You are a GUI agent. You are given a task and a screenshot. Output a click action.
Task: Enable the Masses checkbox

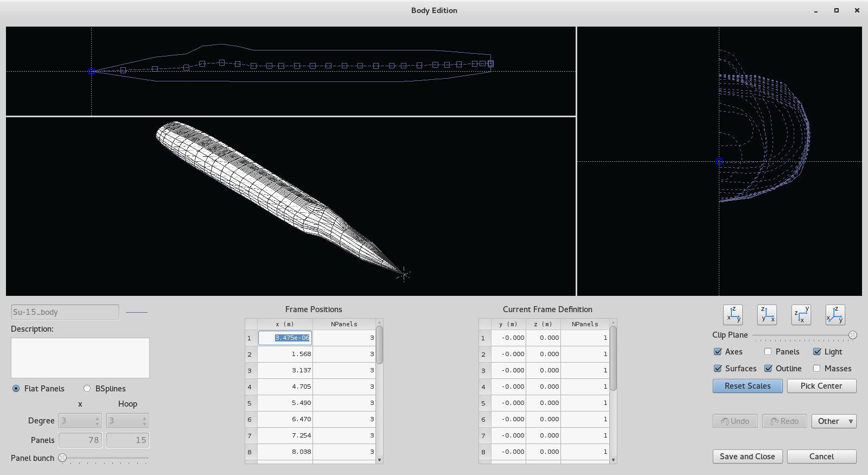(x=816, y=368)
